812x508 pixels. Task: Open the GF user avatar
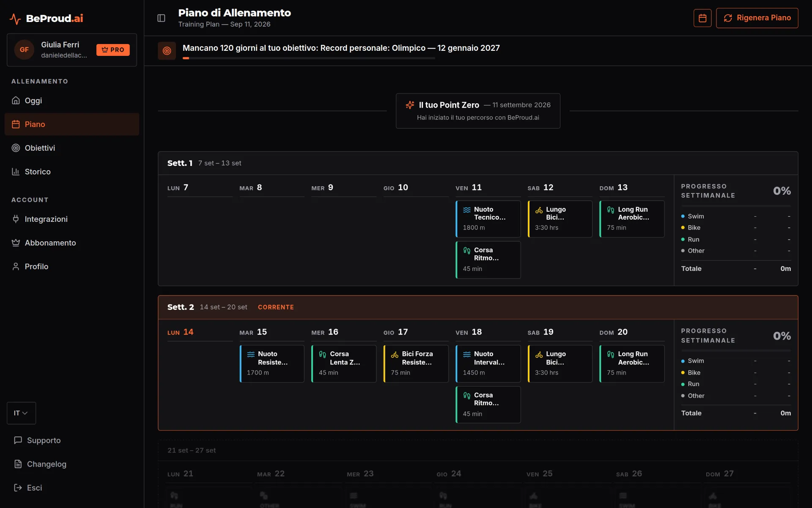pos(24,50)
